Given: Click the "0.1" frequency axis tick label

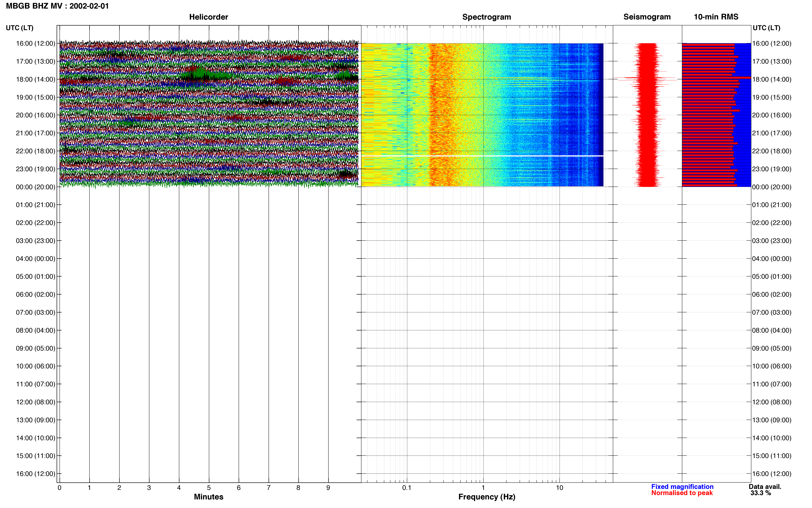Looking at the screenshot, I should pyautogui.click(x=407, y=487).
